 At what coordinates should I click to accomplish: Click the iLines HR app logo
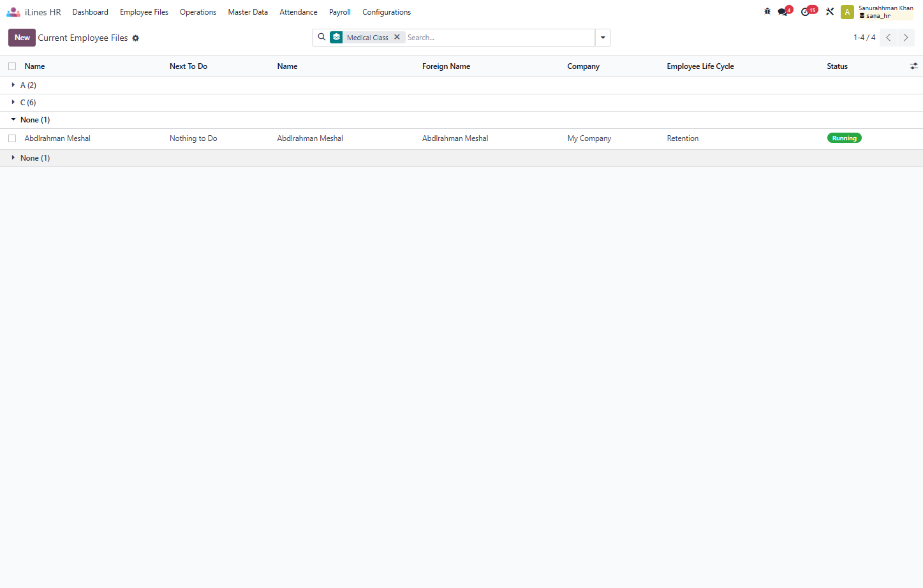point(13,12)
